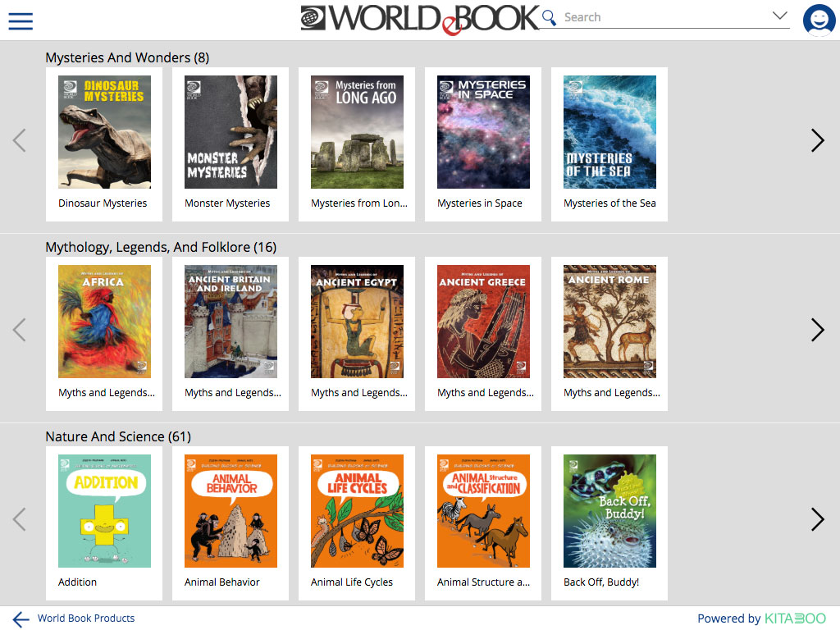
Task: Open Monster Mysteries book cover
Action: (231, 132)
